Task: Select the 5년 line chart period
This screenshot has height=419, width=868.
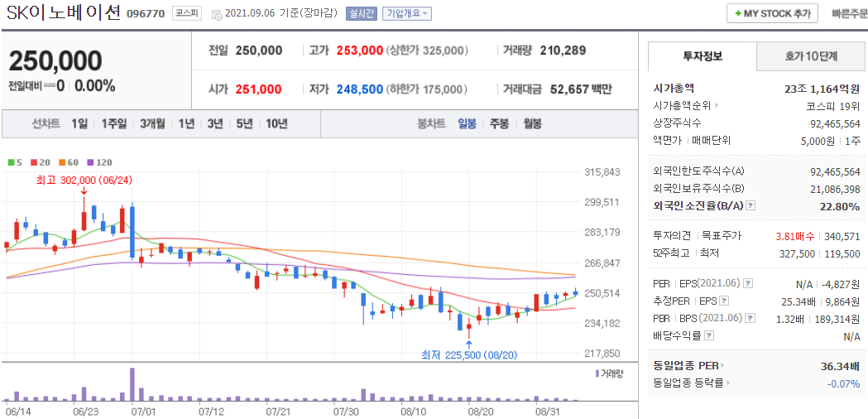Action: point(244,123)
